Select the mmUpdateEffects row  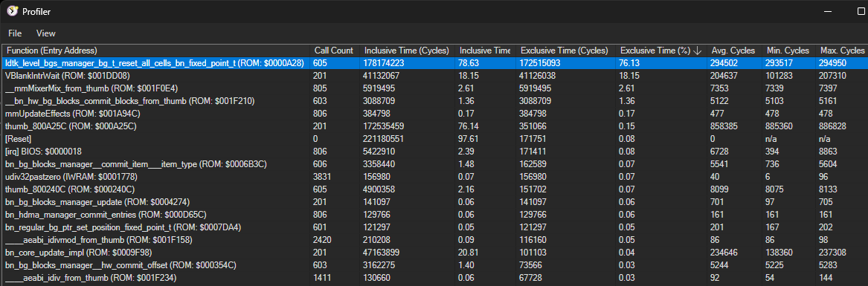click(434, 114)
